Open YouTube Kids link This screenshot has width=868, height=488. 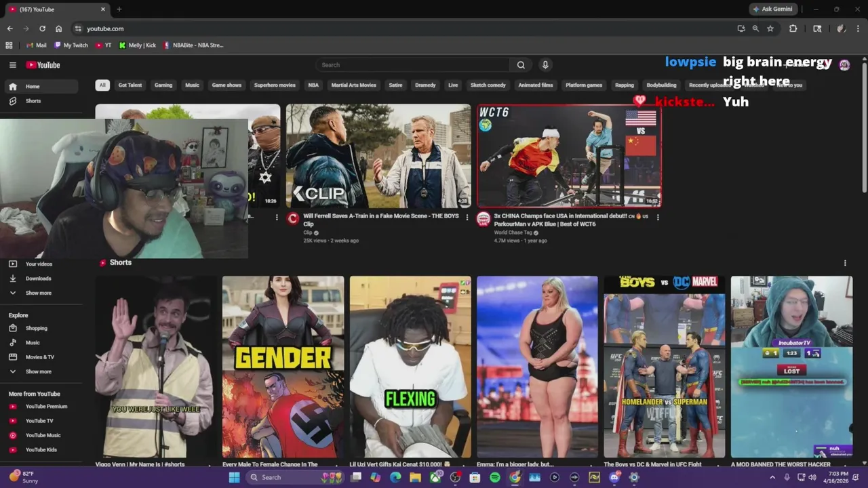(x=42, y=449)
